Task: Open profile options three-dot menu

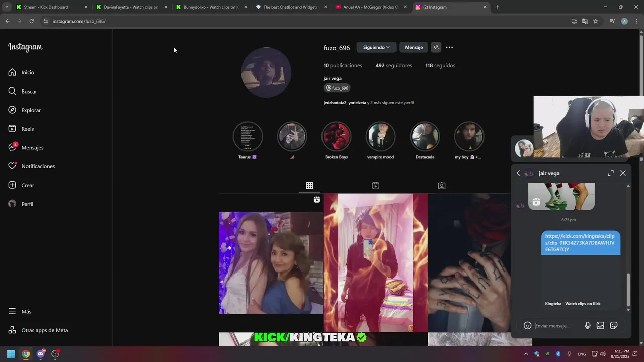Action: [x=449, y=47]
